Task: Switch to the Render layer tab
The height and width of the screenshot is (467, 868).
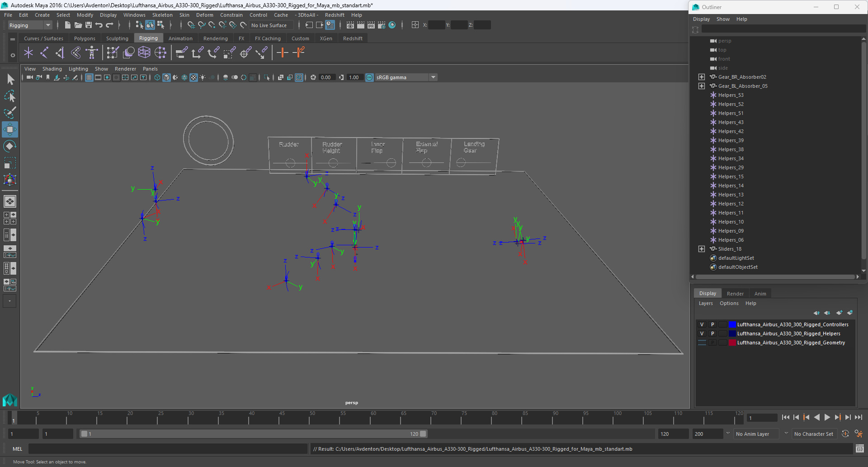Action: (x=735, y=294)
